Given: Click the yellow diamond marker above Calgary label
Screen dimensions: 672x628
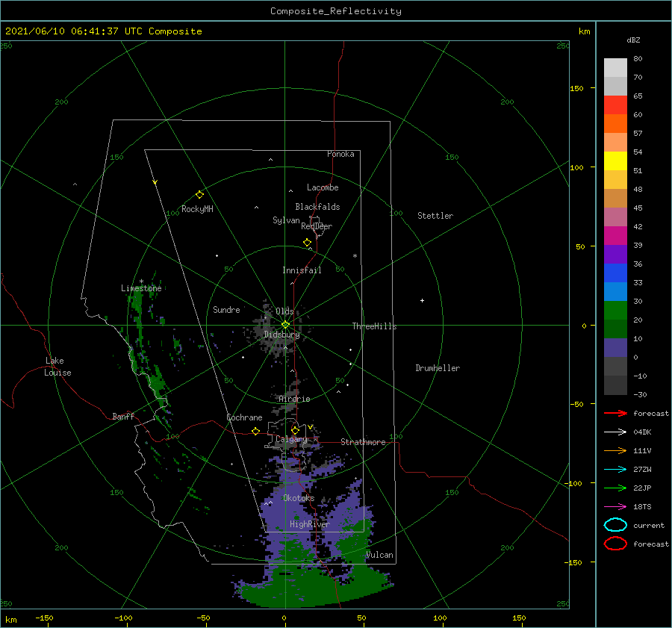Looking at the screenshot, I should [295, 430].
